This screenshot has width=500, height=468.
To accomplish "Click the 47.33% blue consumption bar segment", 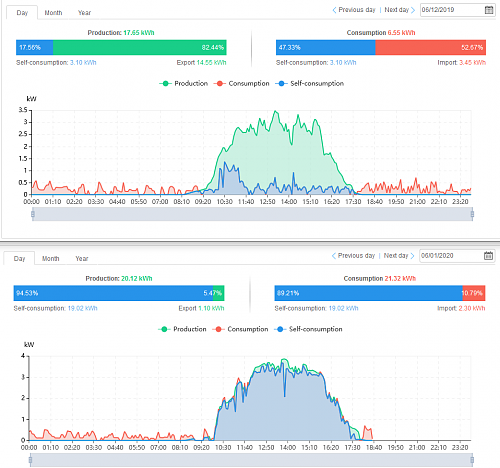I will [326, 47].
